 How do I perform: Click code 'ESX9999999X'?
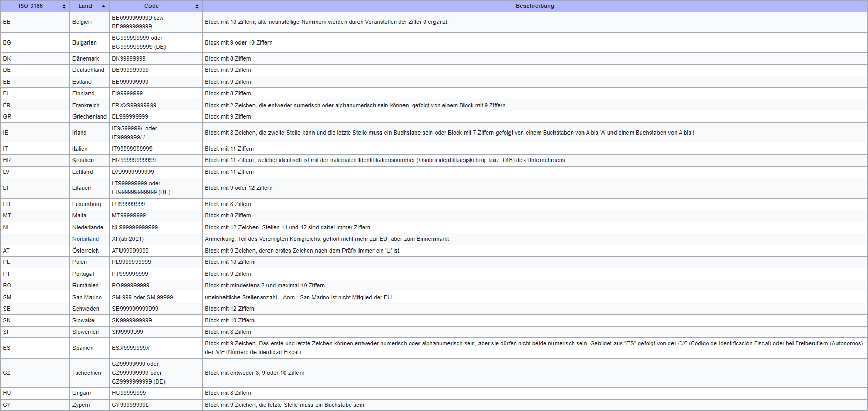(x=131, y=348)
